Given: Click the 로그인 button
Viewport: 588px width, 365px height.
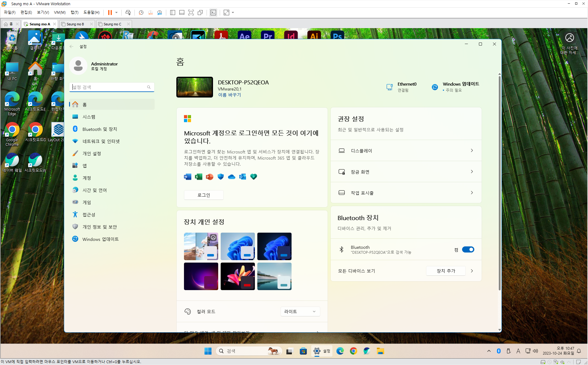Looking at the screenshot, I should pos(204,195).
